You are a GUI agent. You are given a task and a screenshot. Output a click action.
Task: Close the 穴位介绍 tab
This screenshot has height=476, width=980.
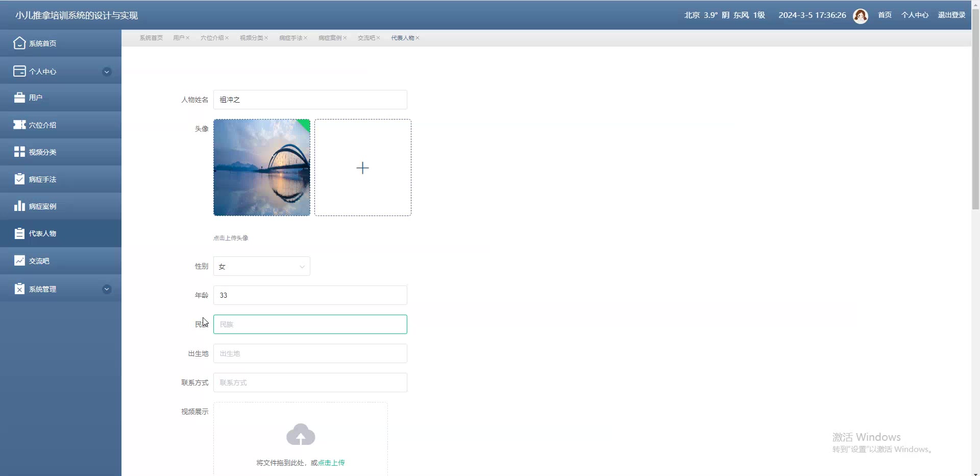pos(227,38)
